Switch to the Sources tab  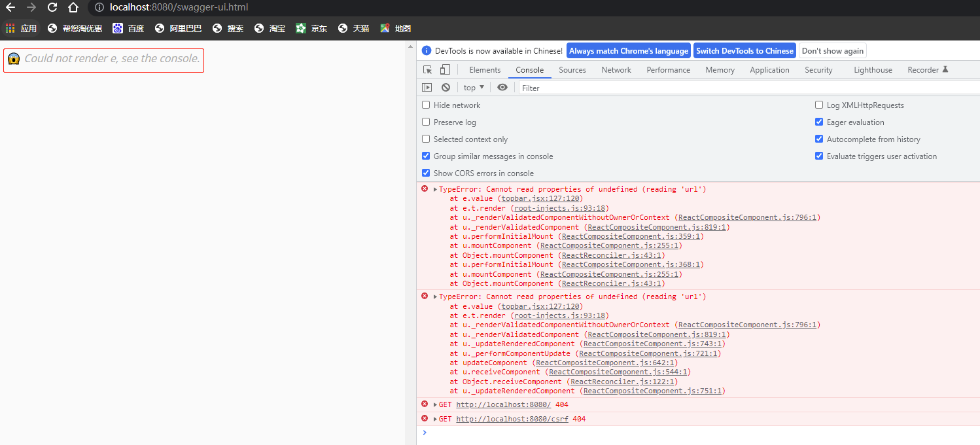(x=572, y=70)
